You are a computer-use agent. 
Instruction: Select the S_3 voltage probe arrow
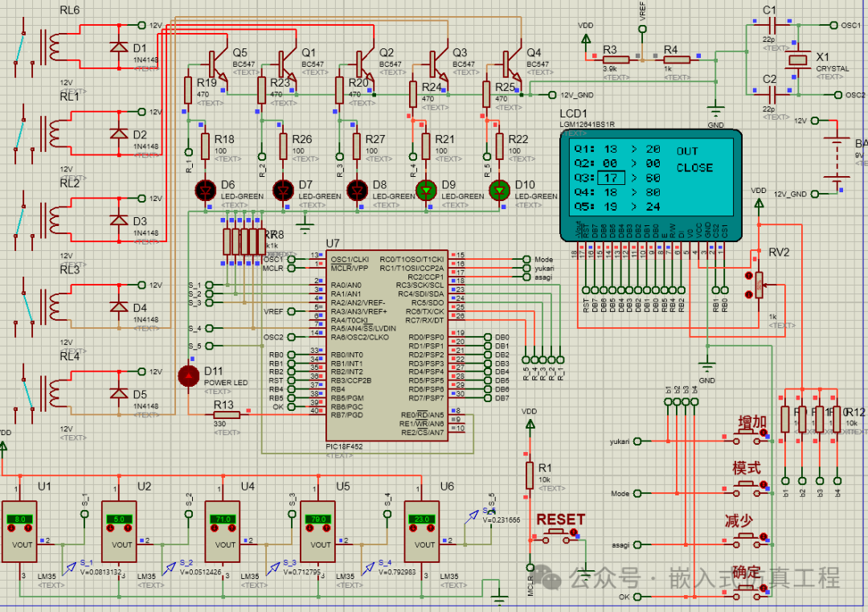[x=273, y=569]
